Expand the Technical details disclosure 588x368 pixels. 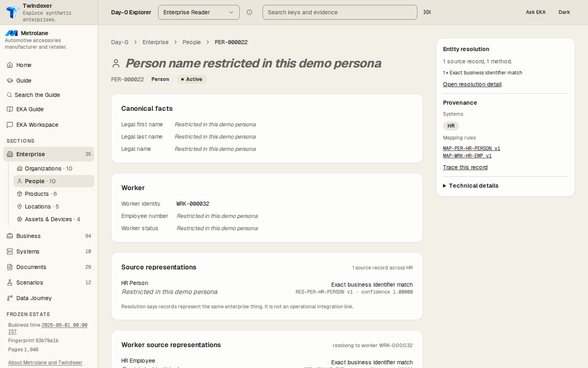coord(471,186)
